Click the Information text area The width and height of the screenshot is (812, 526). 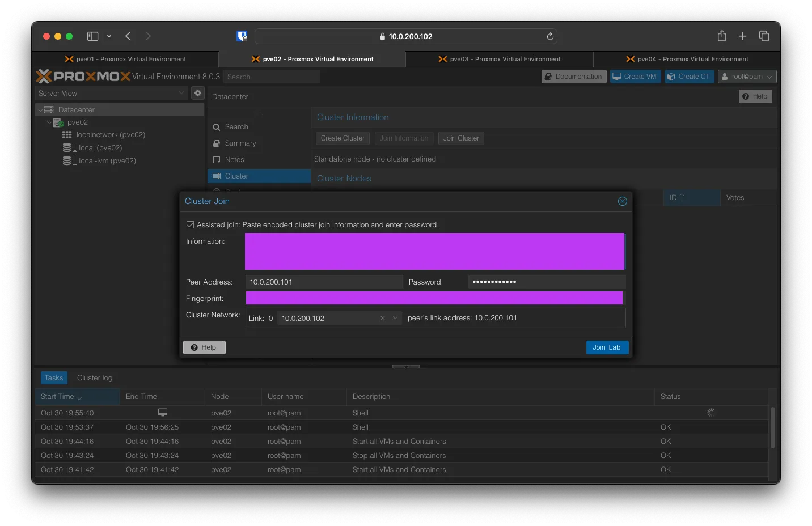coord(435,252)
